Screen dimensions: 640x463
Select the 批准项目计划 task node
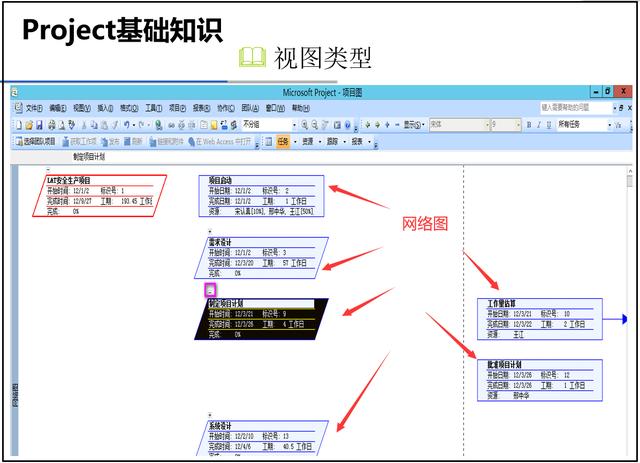click(x=540, y=380)
